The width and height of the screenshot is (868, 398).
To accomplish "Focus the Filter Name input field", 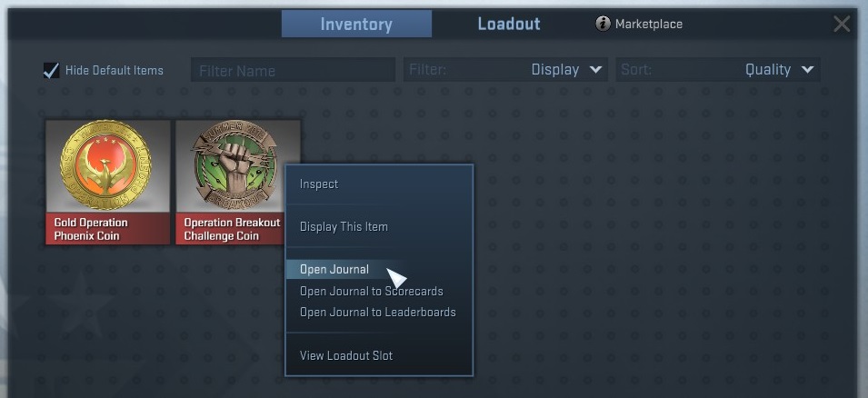I will [293, 70].
